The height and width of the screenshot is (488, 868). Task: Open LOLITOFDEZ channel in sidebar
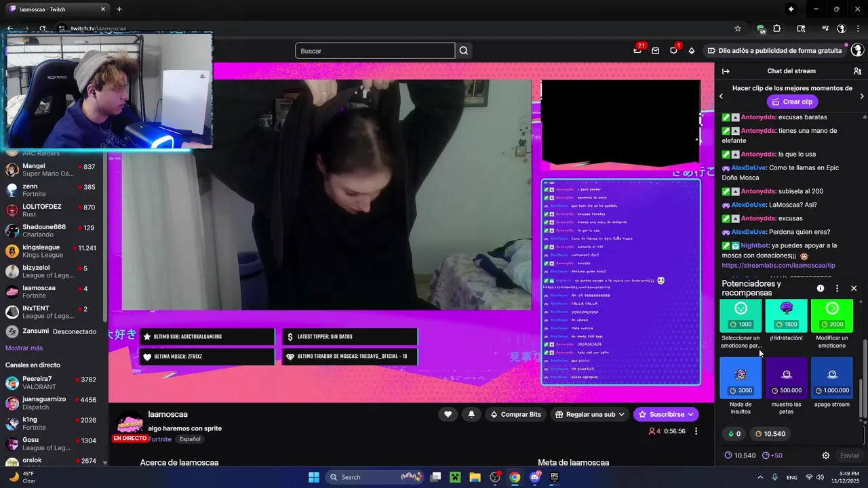click(x=53, y=211)
